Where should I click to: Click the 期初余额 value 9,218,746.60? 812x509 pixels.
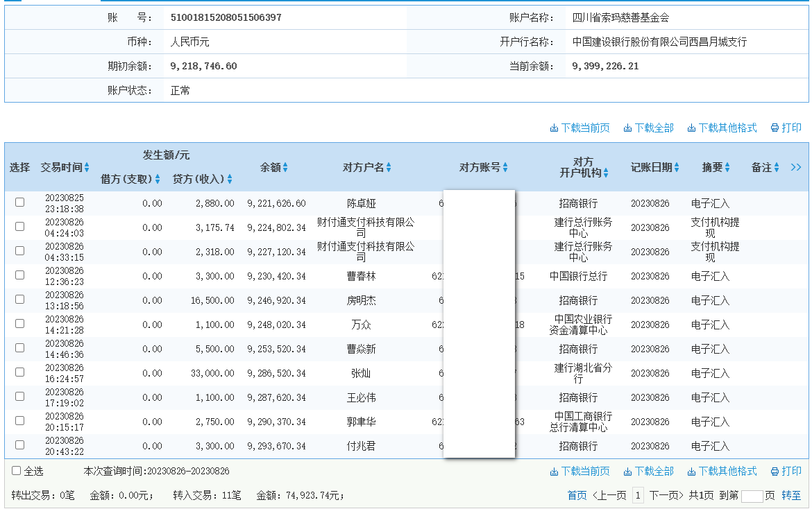(203, 66)
